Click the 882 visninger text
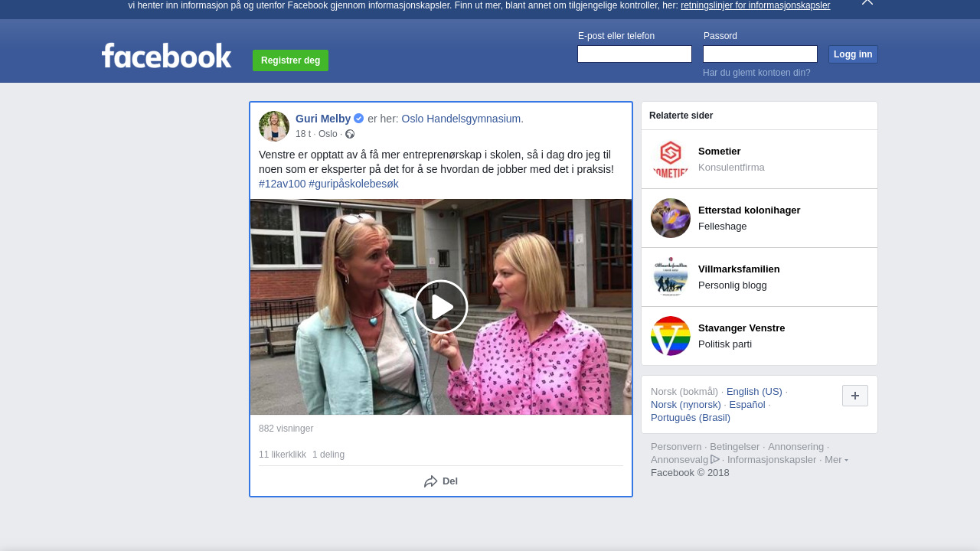Viewport: 980px width, 551px height. point(286,429)
